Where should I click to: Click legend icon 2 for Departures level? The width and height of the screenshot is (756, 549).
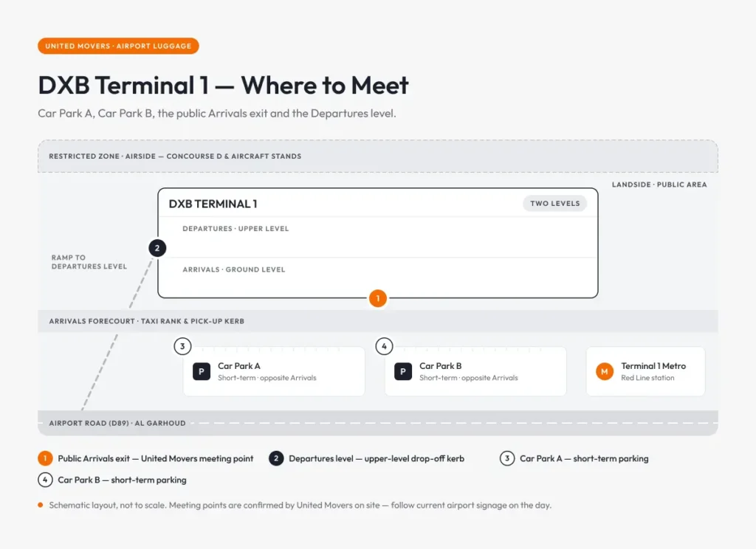pyautogui.click(x=276, y=458)
